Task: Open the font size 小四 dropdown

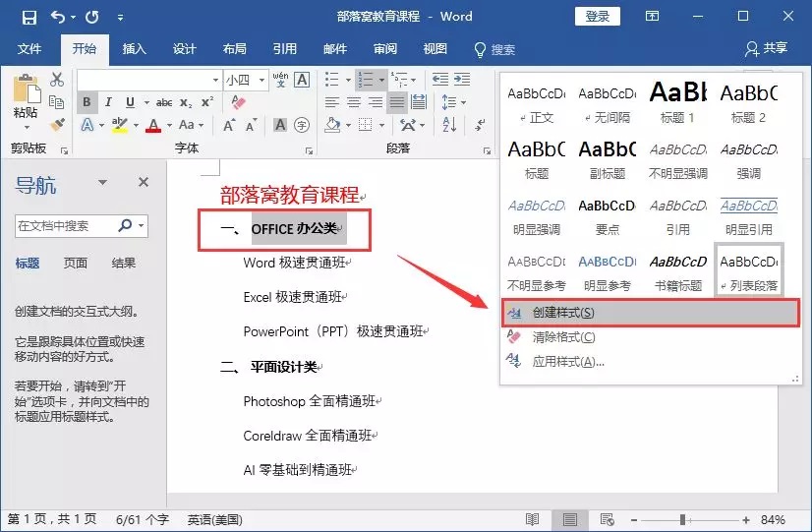Action: point(262,80)
